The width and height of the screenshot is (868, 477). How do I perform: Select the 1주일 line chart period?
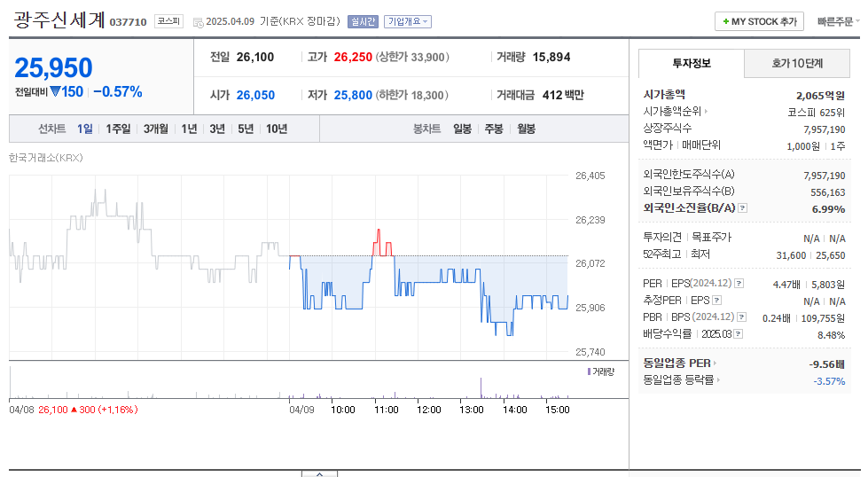[118, 129]
